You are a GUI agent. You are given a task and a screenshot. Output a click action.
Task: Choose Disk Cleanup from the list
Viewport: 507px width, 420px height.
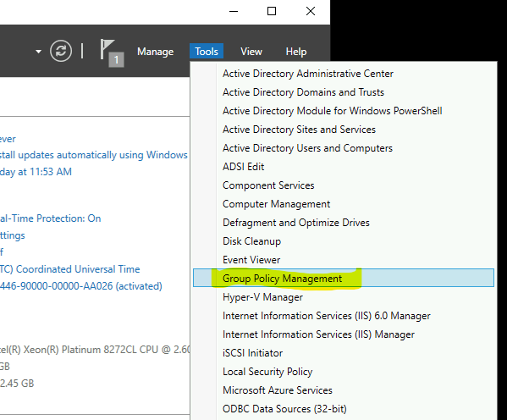344,241
